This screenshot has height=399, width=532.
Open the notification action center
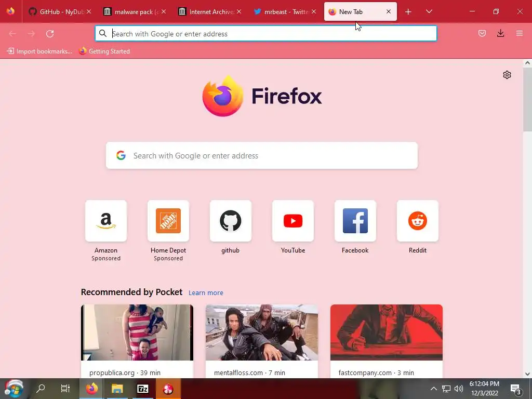tap(515, 389)
